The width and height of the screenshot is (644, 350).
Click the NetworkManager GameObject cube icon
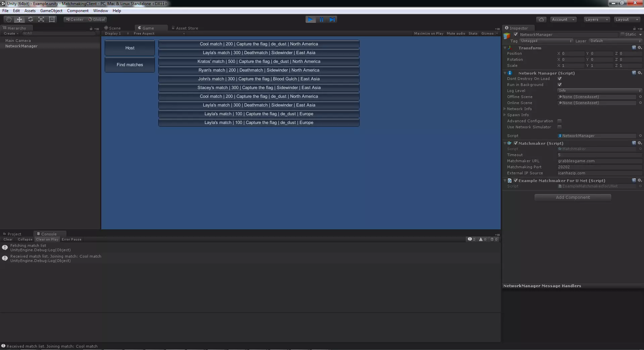click(507, 36)
